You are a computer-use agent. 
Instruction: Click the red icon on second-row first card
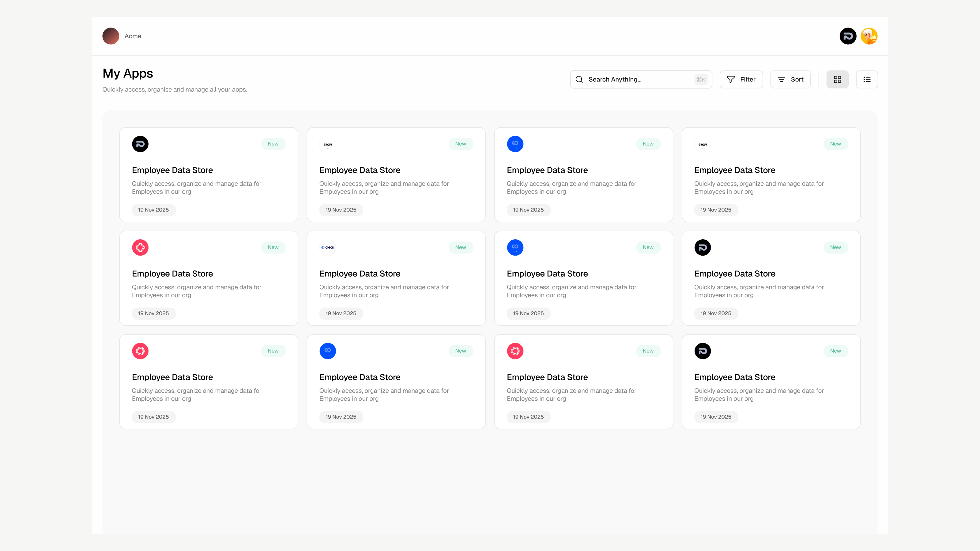click(140, 248)
